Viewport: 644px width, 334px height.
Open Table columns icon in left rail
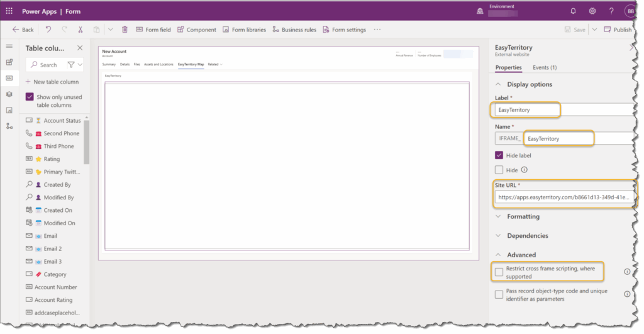point(9,78)
